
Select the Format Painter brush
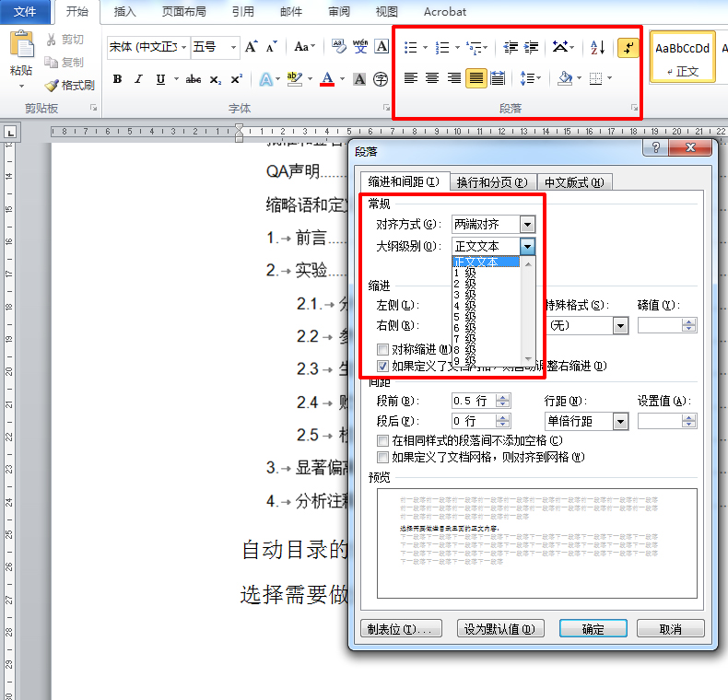pos(52,85)
